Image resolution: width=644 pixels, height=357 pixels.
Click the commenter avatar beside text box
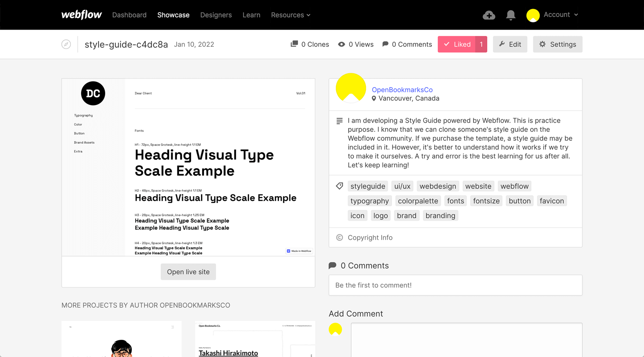pos(335,329)
